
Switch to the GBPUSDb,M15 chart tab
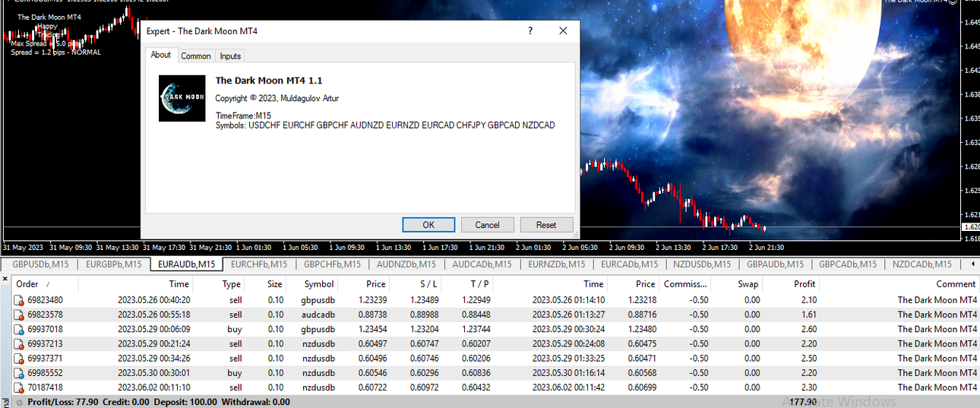point(40,264)
